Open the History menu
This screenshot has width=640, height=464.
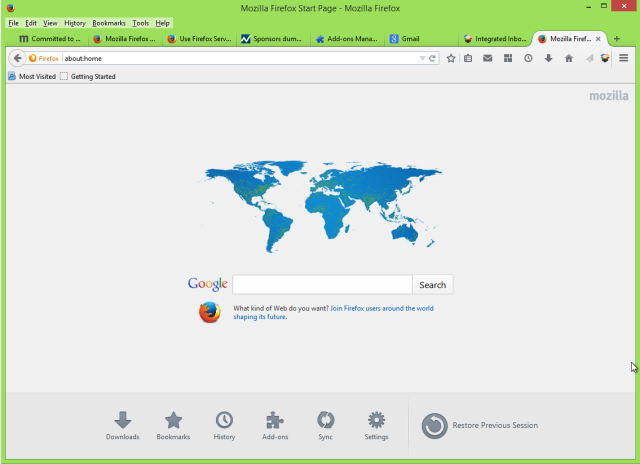point(75,23)
